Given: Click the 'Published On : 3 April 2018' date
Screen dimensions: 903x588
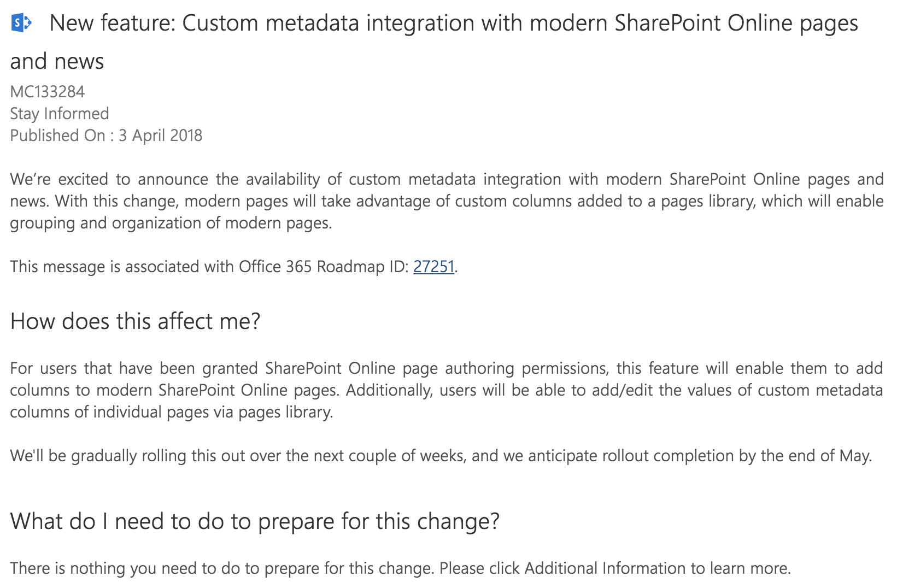Looking at the screenshot, I should (x=106, y=136).
